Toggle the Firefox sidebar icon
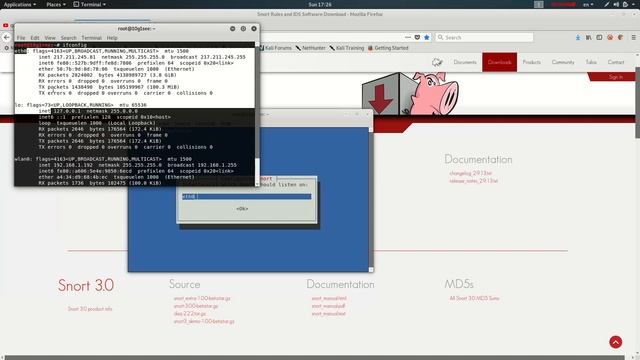 (x=599, y=37)
